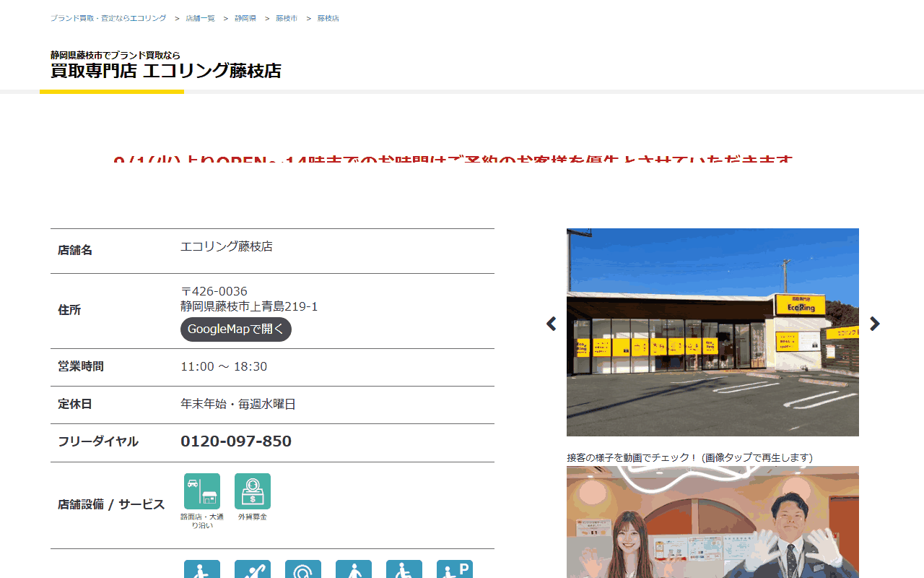
Task: Show the next store photo
Action: point(875,324)
